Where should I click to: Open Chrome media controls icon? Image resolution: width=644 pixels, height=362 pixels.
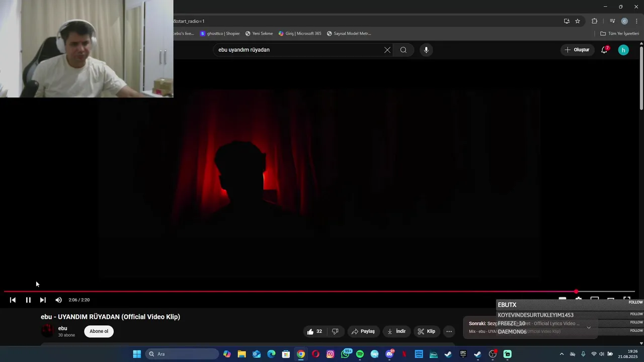612,21
